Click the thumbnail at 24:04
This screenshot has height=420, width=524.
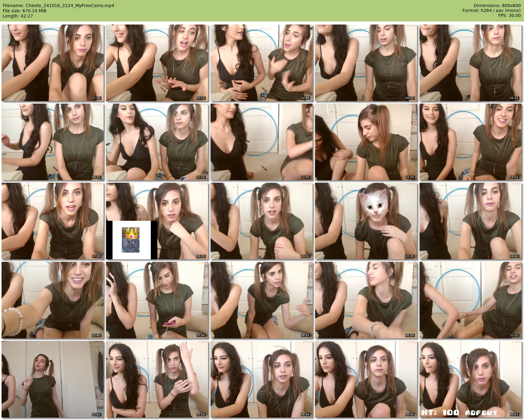pos(471,221)
